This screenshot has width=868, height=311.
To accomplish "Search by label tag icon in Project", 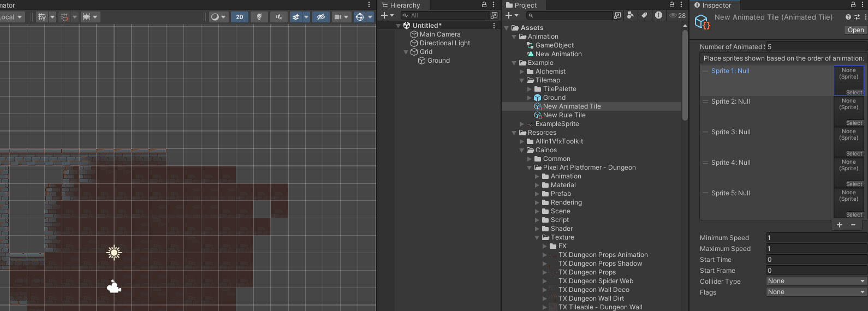I will [x=644, y=15].
